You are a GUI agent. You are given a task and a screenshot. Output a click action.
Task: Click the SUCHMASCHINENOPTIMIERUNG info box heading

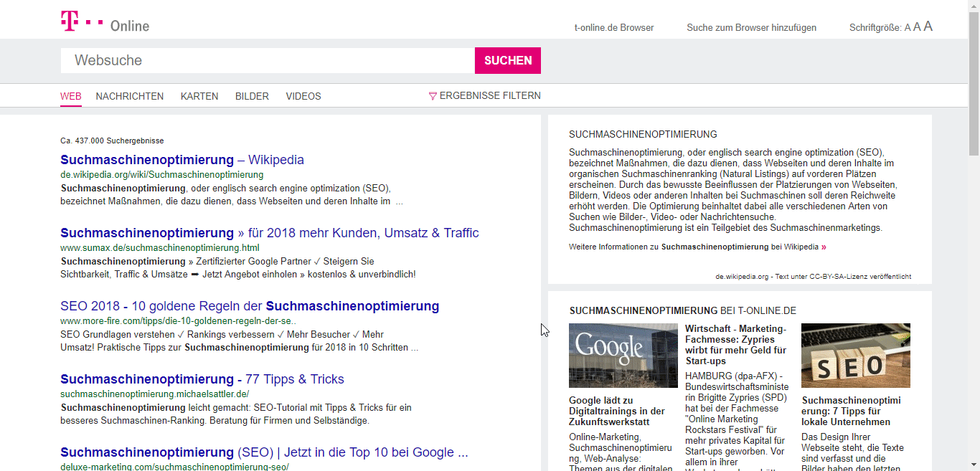point(643,134)
